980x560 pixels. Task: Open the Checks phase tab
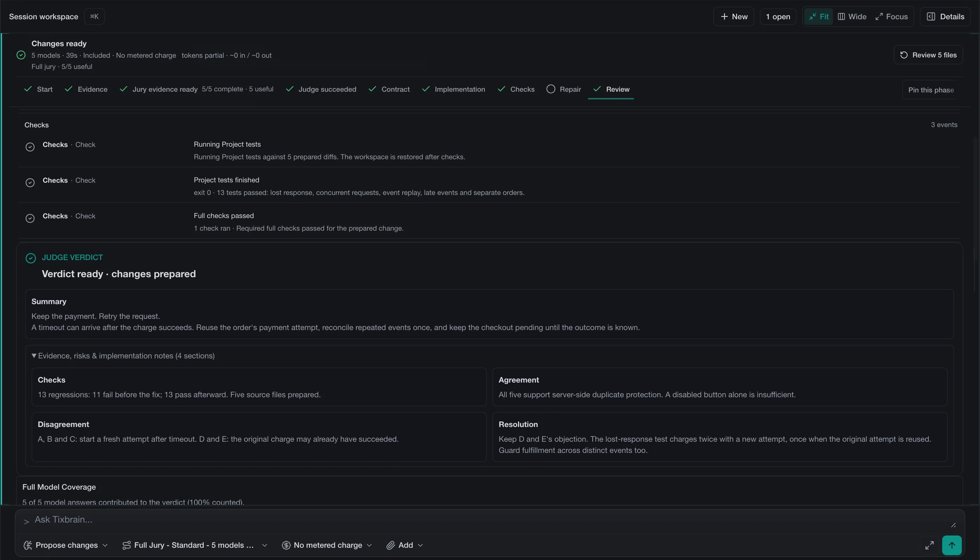[516, 89]
